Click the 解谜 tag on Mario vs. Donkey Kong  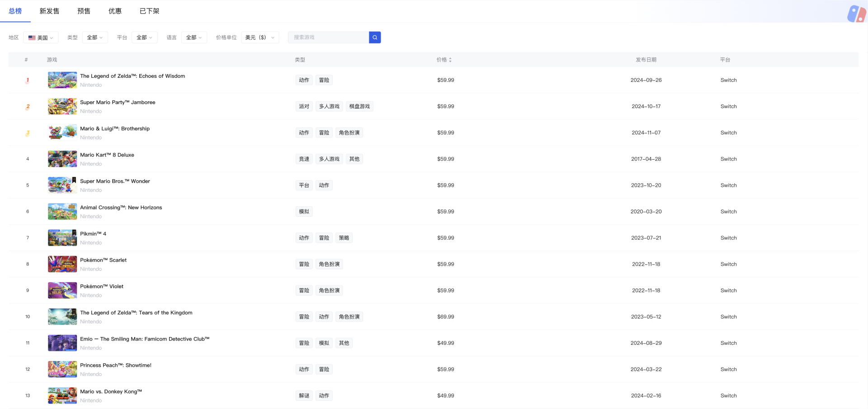(x=304, y=395)
